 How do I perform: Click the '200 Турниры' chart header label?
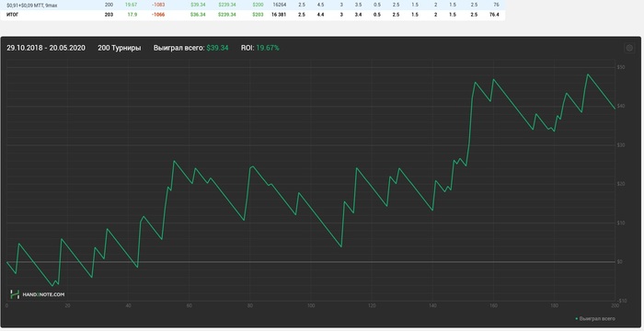(x=119, y=48)
